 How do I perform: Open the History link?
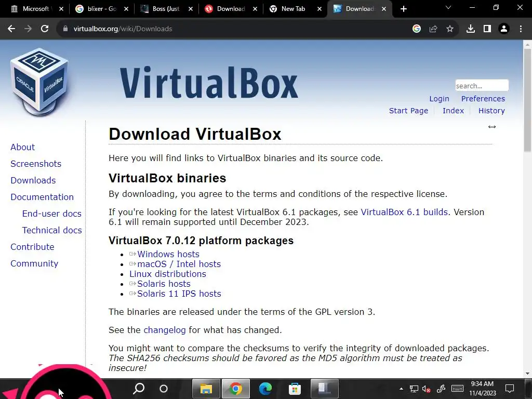[x=491, y=111]
